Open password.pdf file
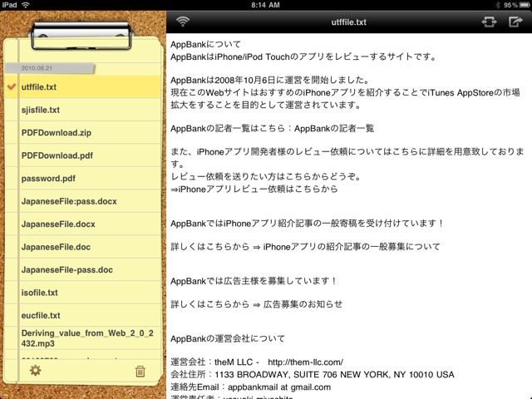 click(82, 179)
